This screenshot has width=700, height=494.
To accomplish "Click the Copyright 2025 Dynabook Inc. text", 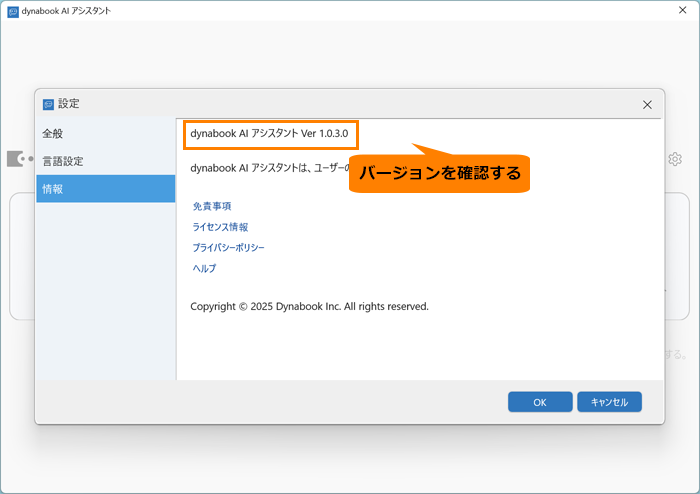I will coord(309,307).
